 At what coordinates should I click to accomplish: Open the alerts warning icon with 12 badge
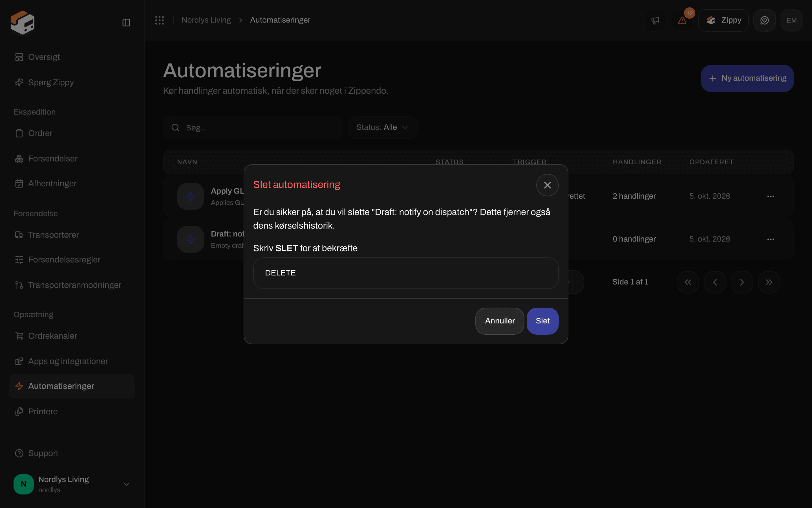click(x=682, y=21)
